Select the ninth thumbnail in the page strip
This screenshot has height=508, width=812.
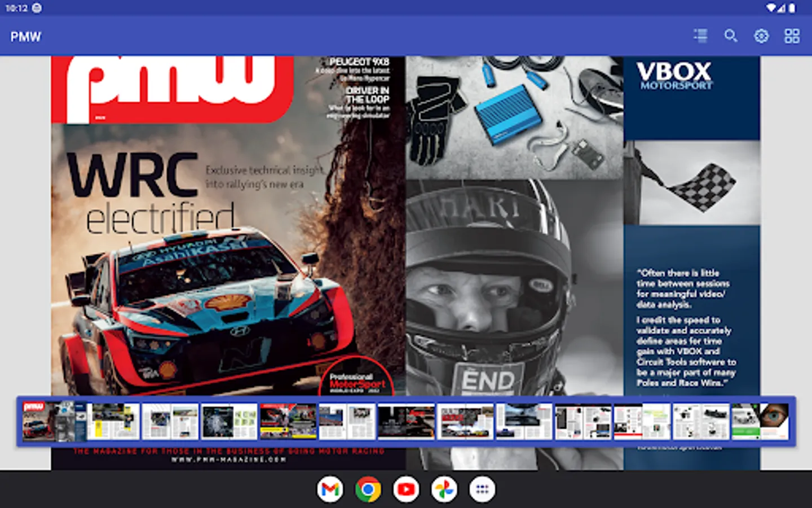(524, 421)
